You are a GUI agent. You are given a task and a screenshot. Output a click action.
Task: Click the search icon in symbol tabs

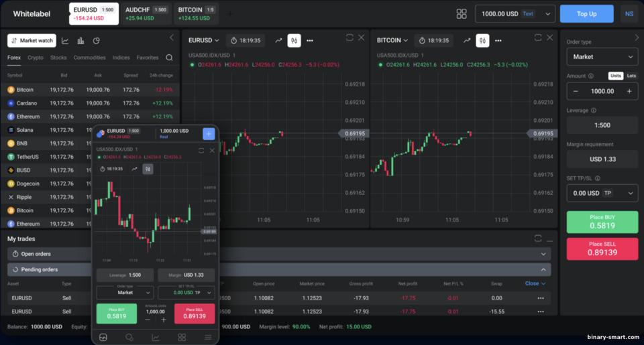tap(169, 58)
